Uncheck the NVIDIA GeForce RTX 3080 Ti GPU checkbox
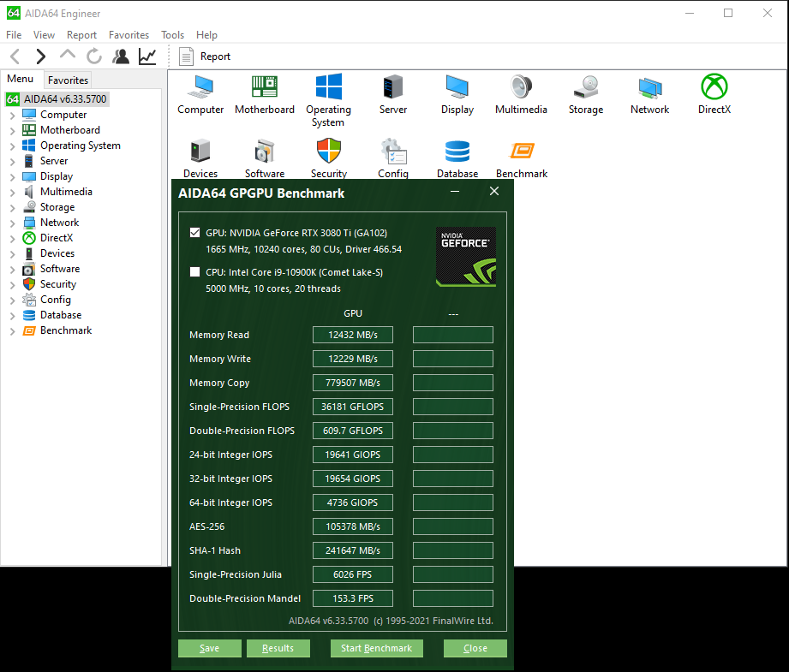789x672 pixels. [194, 232]
